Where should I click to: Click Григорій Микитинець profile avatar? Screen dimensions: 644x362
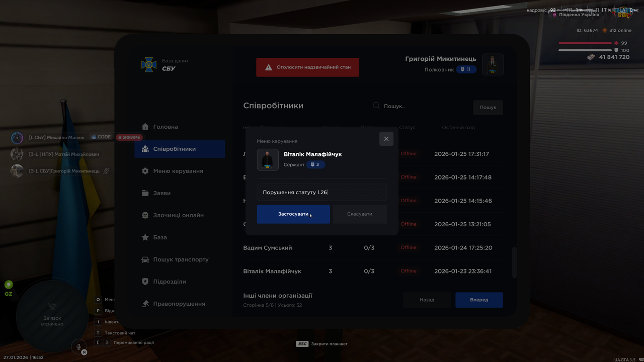click(493, 64)
